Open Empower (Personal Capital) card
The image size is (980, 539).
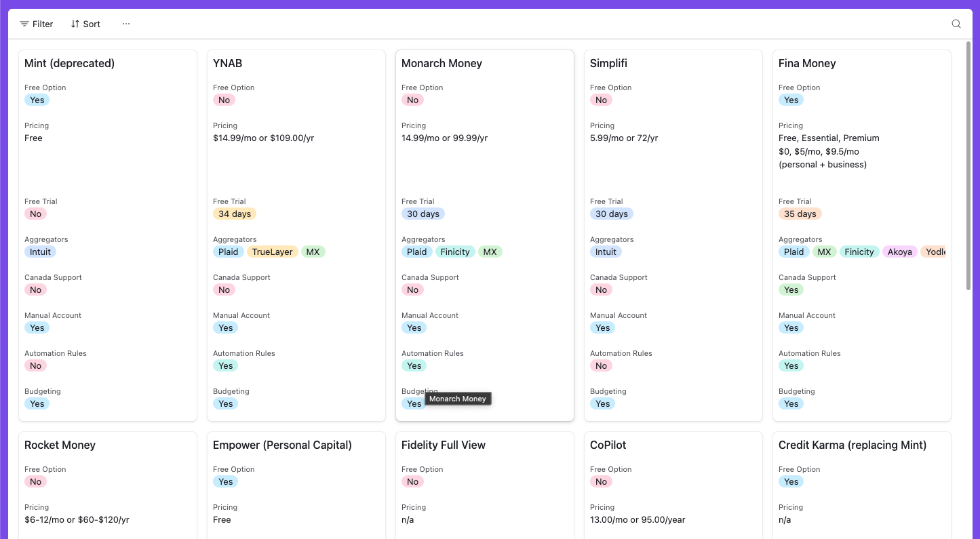click(282, 445)
